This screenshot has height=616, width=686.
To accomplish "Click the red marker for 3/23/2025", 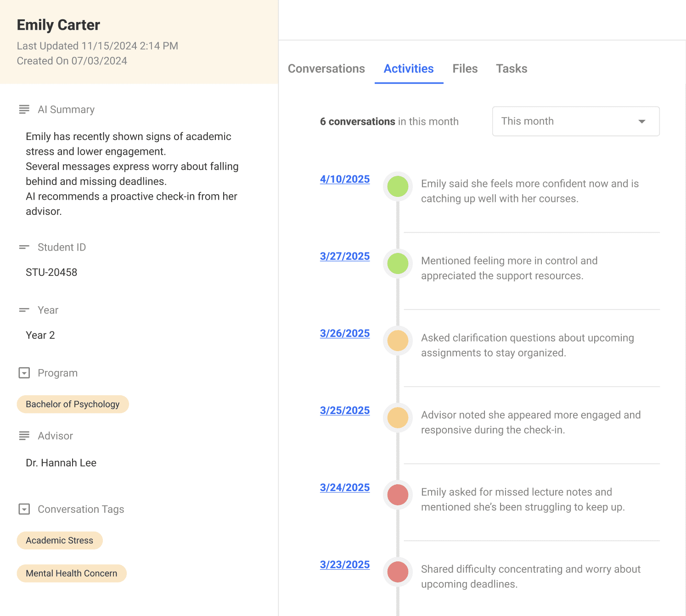I will [398, 572].
